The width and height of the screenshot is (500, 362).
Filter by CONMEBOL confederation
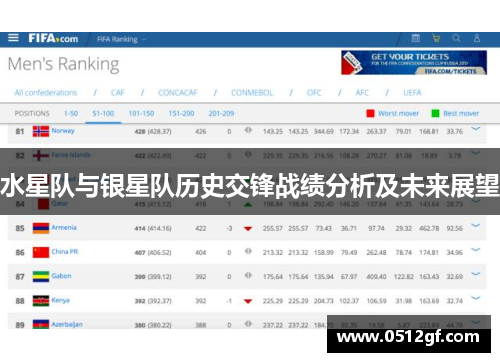[x=252, y=93]
